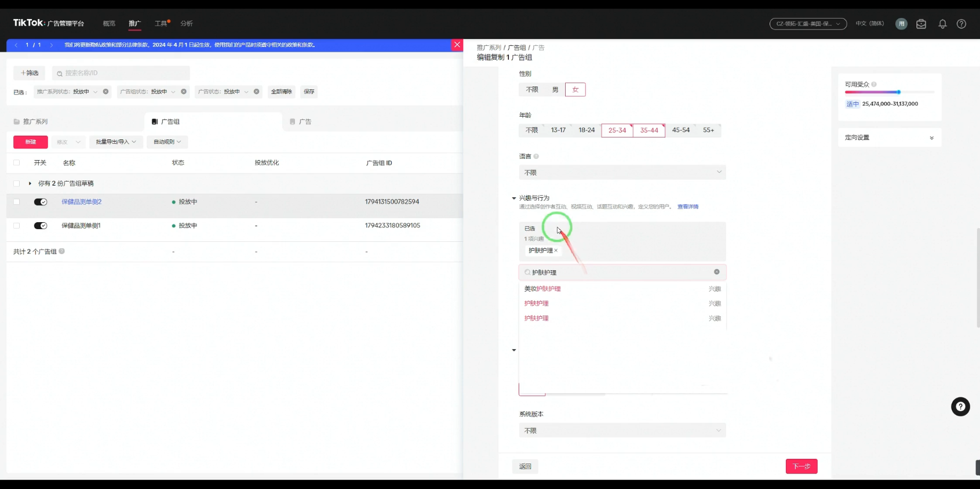
Task: Open the 分析 menu in top navigation
Action: [x=187, y=24]
